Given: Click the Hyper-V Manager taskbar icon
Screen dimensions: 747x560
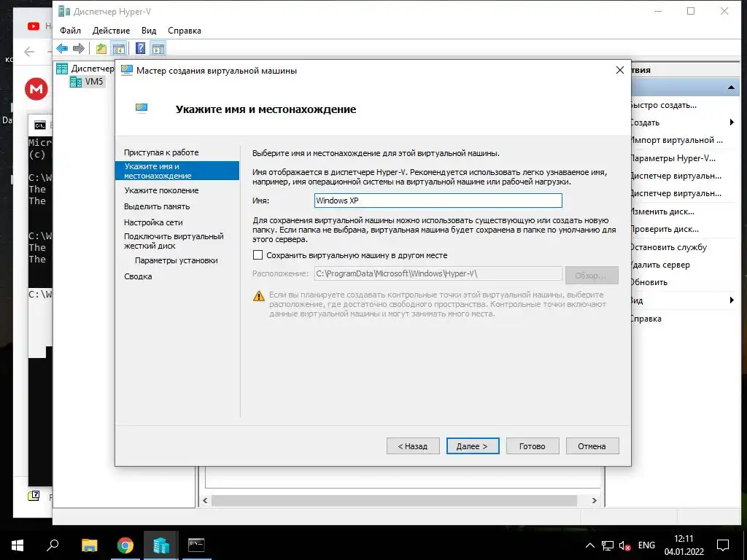Looking at the screenshot, I should [x=161, y=545].
